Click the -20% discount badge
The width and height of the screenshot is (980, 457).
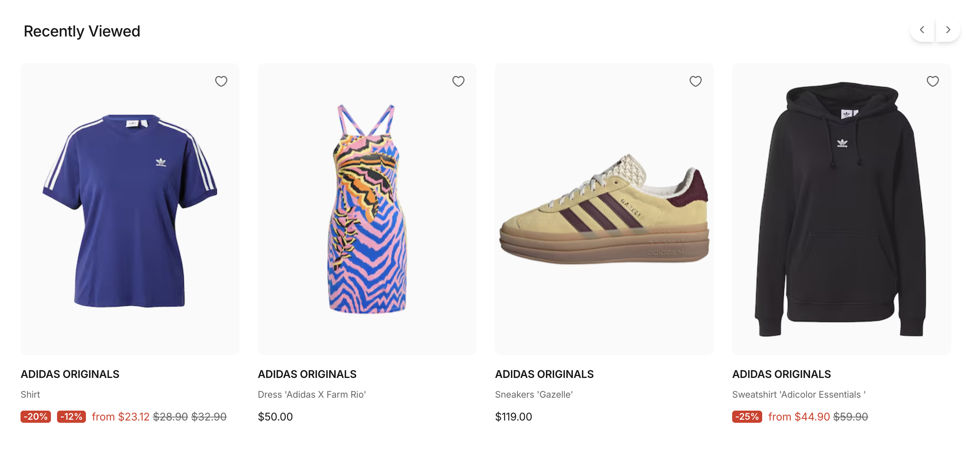point(36,417)
